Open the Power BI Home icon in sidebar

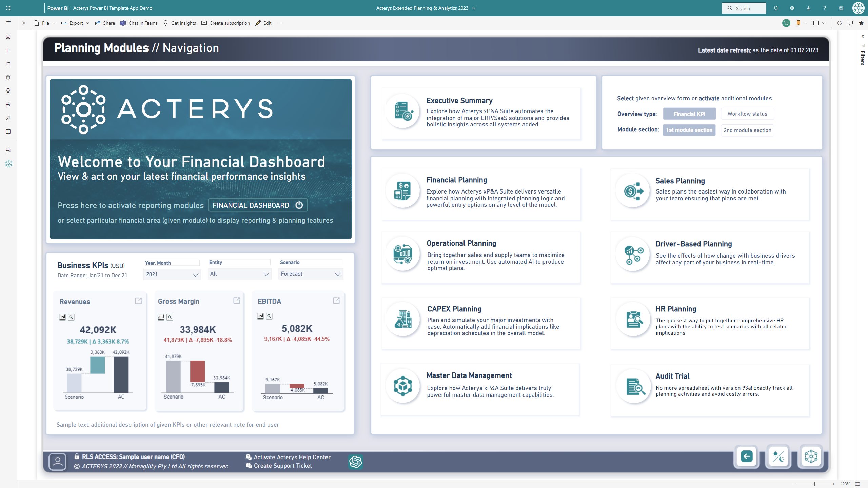8,37
